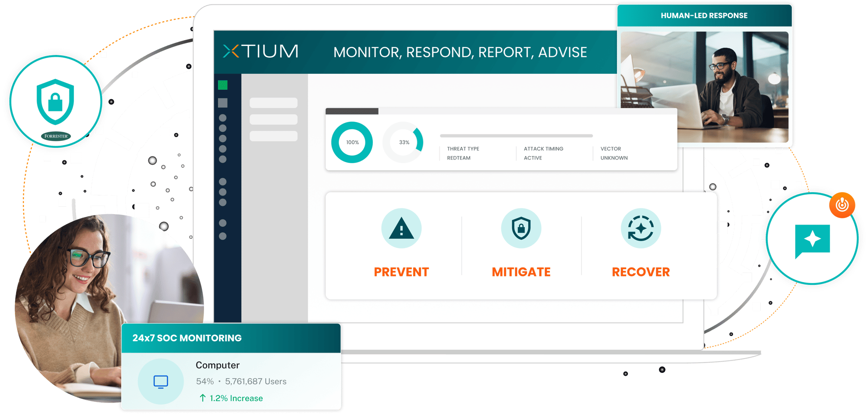Click the HUMAN-LED RESPONSE card header
This screenshot has width=868, height=414.
[x=704, y=16]
